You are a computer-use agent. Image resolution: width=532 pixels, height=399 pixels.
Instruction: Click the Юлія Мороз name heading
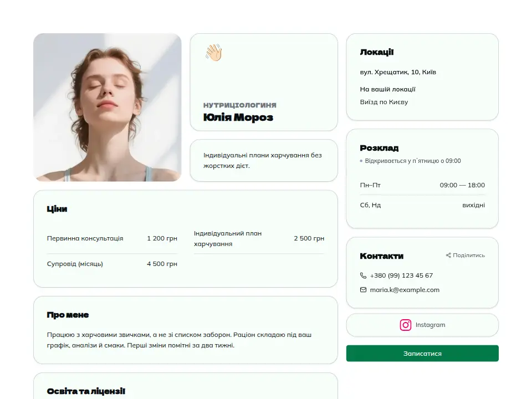coord(238,117)
